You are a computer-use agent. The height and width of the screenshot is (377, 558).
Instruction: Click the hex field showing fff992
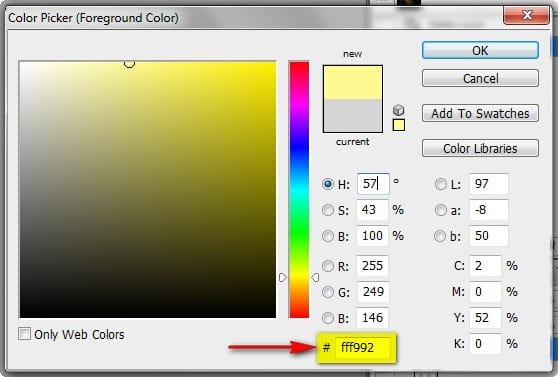(362, 347)
